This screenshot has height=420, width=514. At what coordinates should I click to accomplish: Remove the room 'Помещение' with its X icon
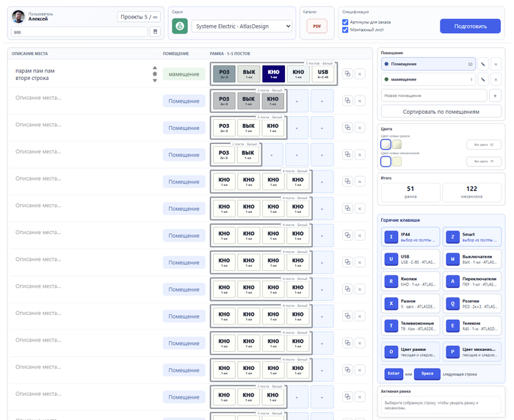coord(496,65)
